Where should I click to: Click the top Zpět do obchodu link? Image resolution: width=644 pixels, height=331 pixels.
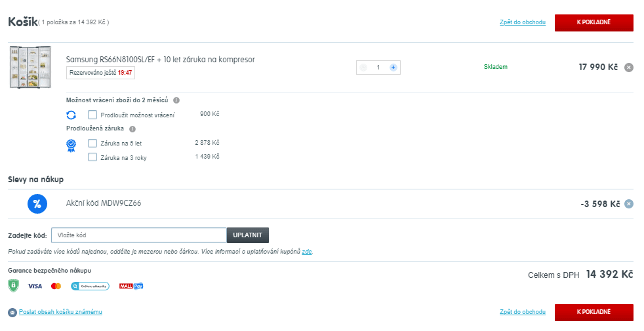[523, 22]
